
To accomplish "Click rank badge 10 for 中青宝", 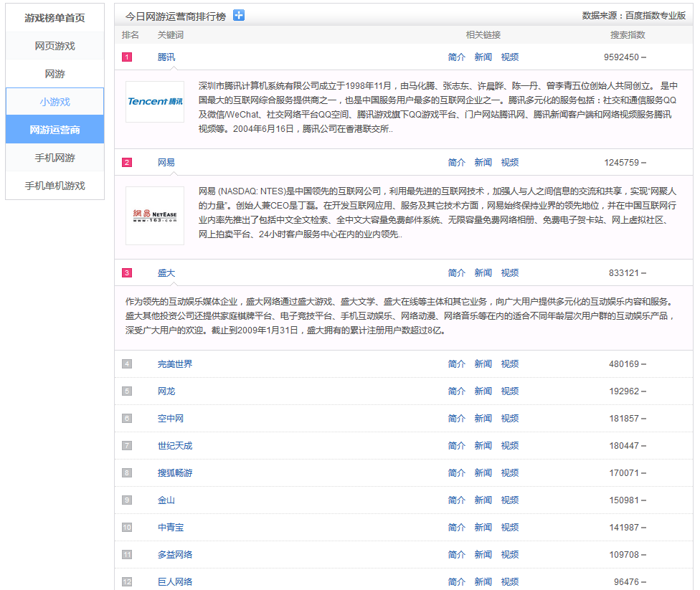I will coord(127,527).
